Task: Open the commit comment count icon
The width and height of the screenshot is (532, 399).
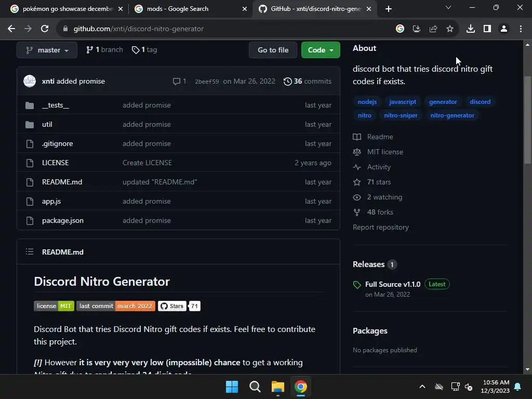Action: (x=179, y=82)
